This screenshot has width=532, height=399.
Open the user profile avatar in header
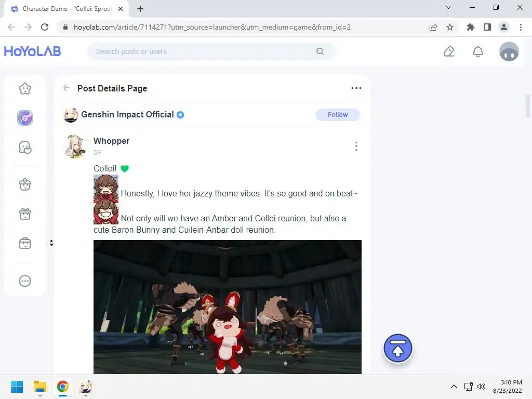point(509,51)
